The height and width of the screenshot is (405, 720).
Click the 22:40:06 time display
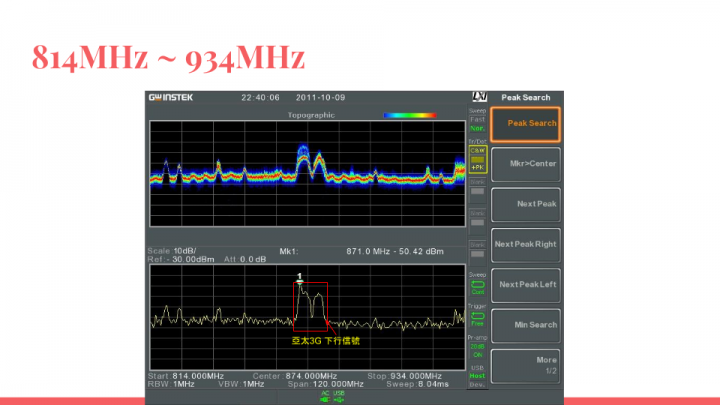coord(260,97)
